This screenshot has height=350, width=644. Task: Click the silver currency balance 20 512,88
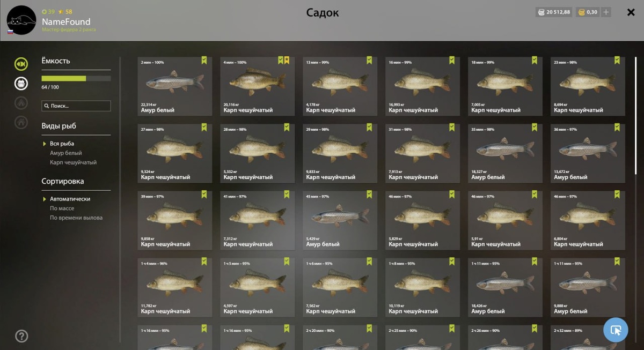553,12
